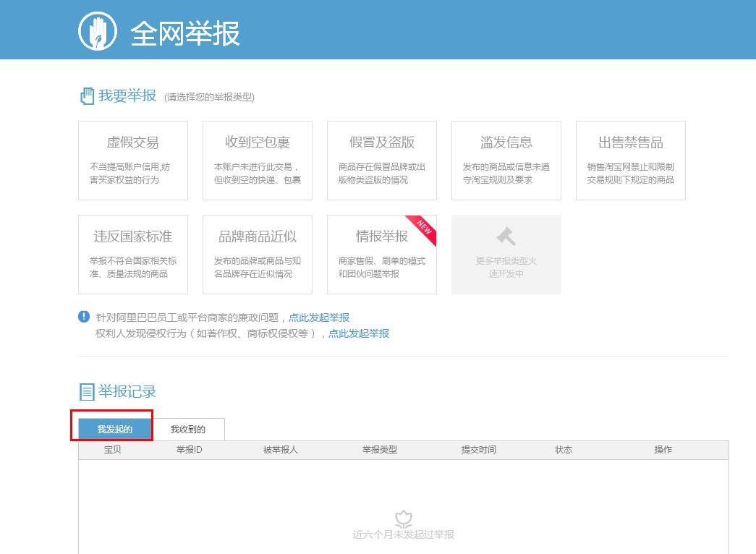The height and width of the screenshot is (554, 756).
Task: Select the 出售禁售品 report type
Action: (630, 160)
